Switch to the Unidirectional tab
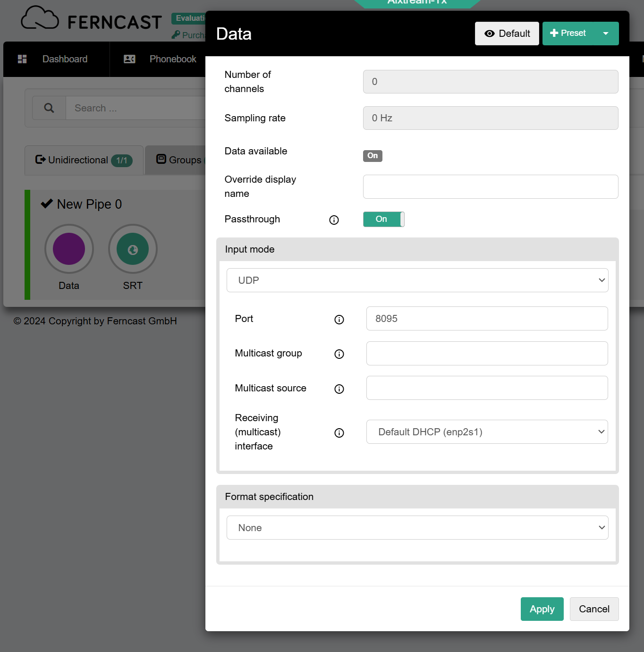 (84, 161)
